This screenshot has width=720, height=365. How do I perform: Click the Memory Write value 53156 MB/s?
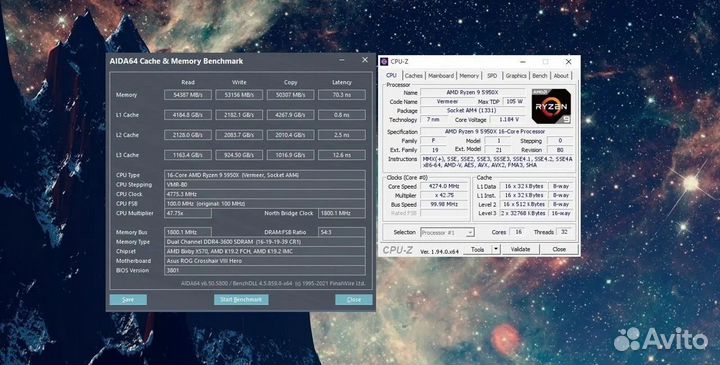239,95
